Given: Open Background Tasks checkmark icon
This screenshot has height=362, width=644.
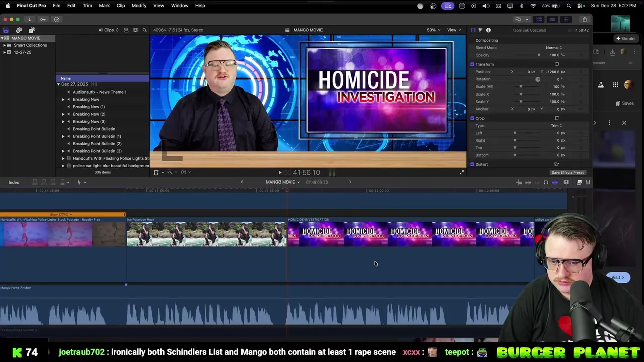Looking at the screenshot, I should (57, 19).
